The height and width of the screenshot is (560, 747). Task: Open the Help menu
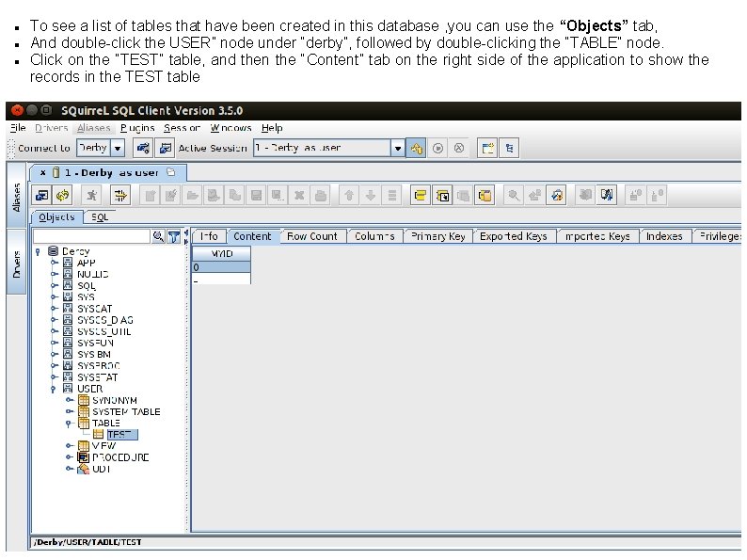click(x=272, y=128)
